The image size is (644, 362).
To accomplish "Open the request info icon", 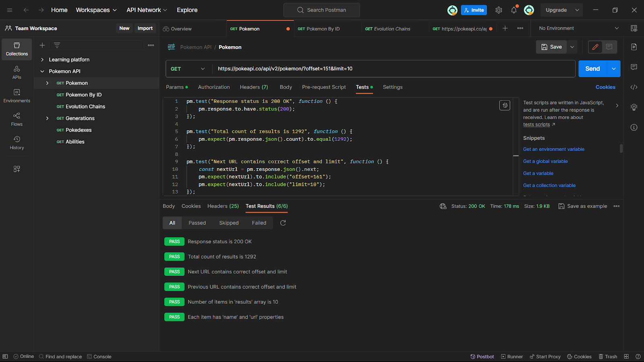I will click(x=634, y=127).
